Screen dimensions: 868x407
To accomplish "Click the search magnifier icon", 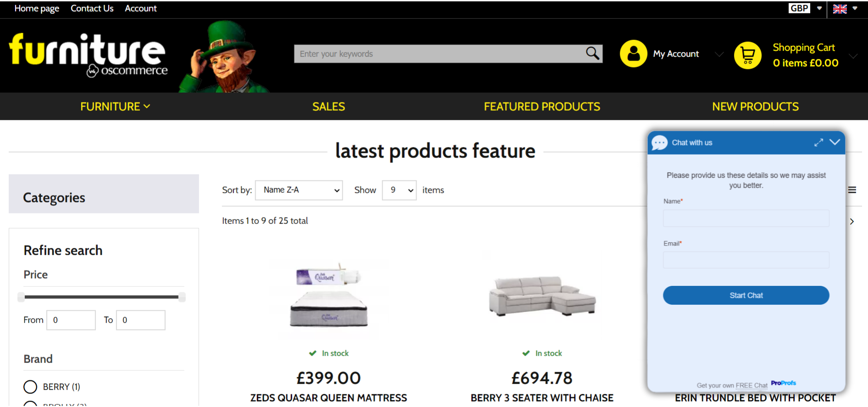I will (x=592, y=53).
